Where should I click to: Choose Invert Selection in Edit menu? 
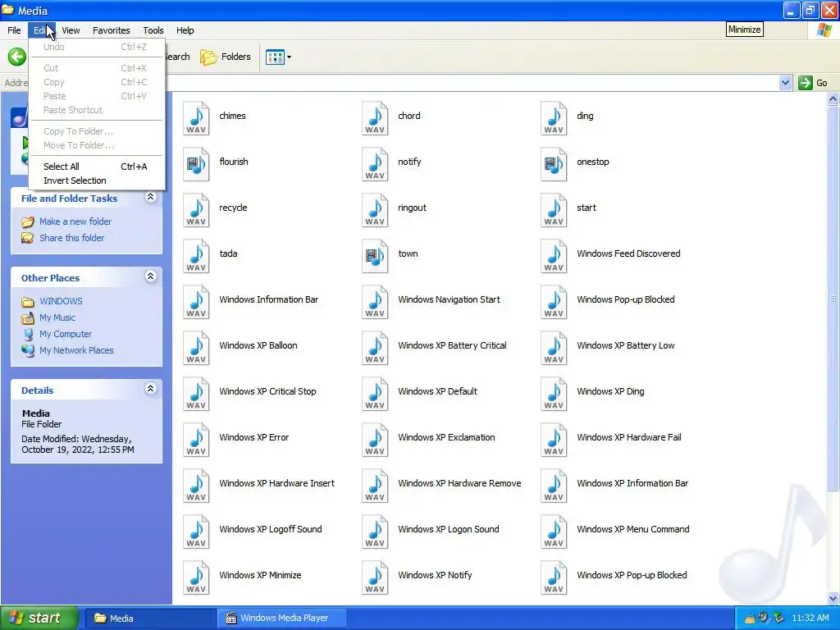pyautogui.click(x=97, y=180)
